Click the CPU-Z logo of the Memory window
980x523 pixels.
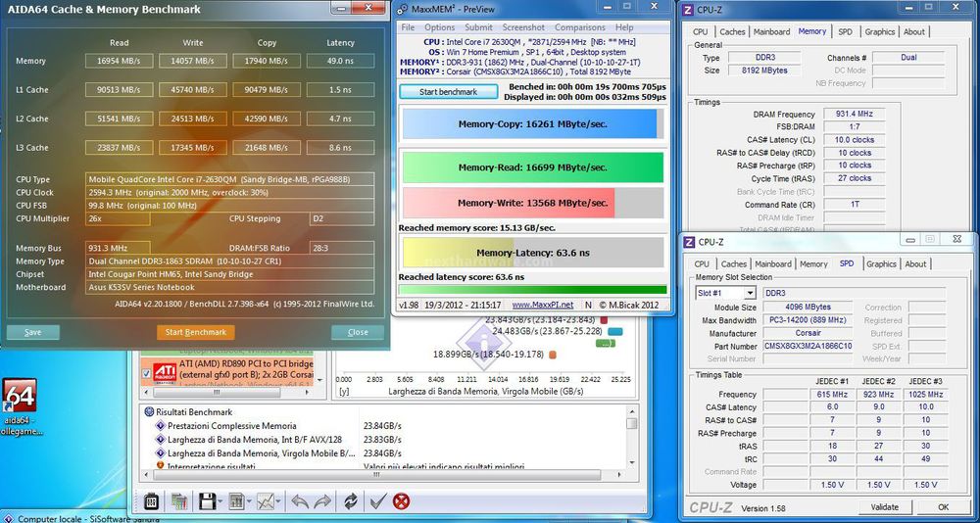pos(688,10)
